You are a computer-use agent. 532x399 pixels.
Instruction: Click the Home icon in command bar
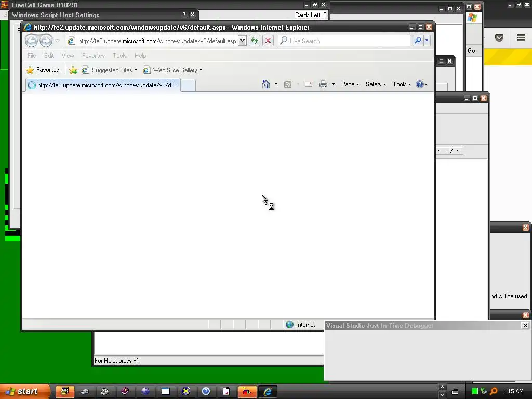pos(266,84)
